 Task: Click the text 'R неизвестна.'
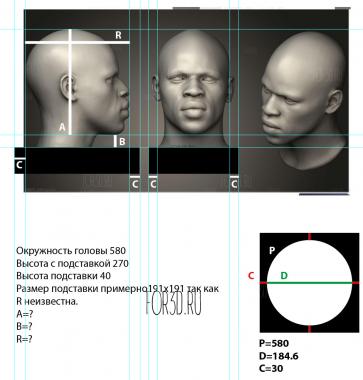pos(47,301)
